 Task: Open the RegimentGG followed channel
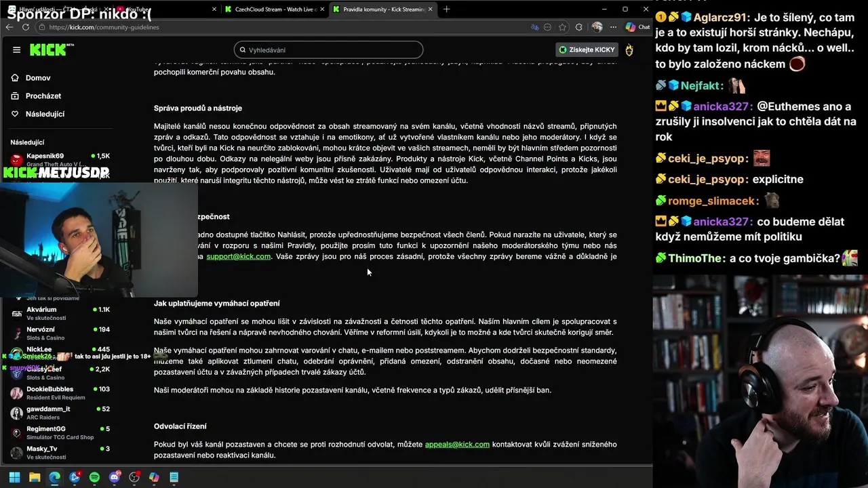[x=60, y=432]
